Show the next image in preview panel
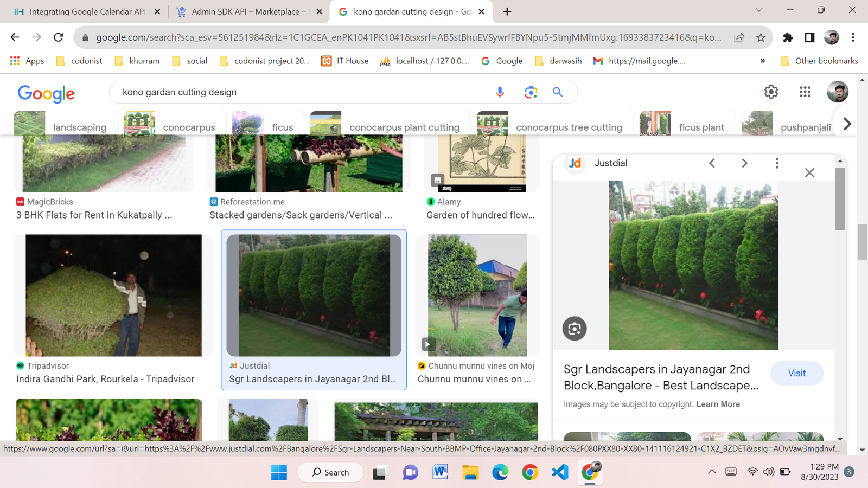868x488 pixels. (x=744, y=163)
